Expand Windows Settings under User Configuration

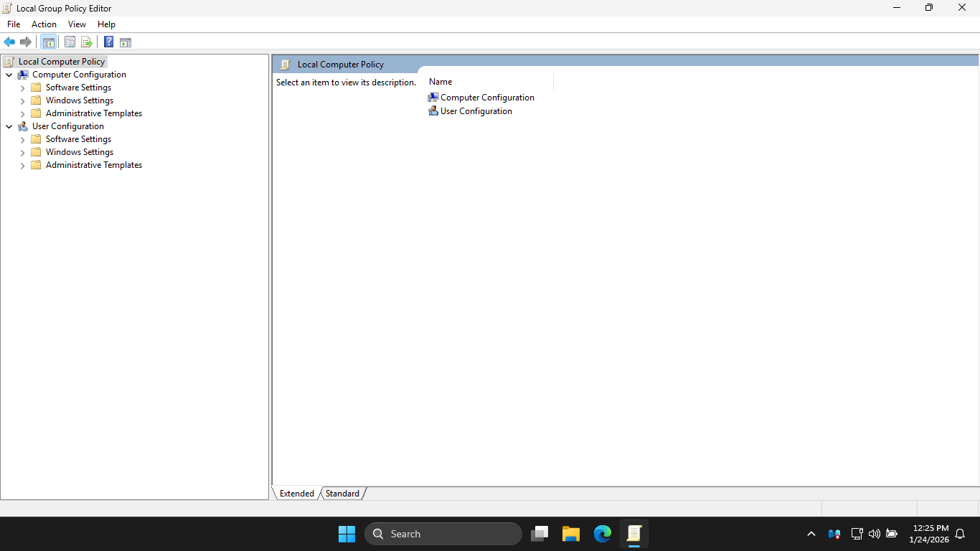point(23,152)
